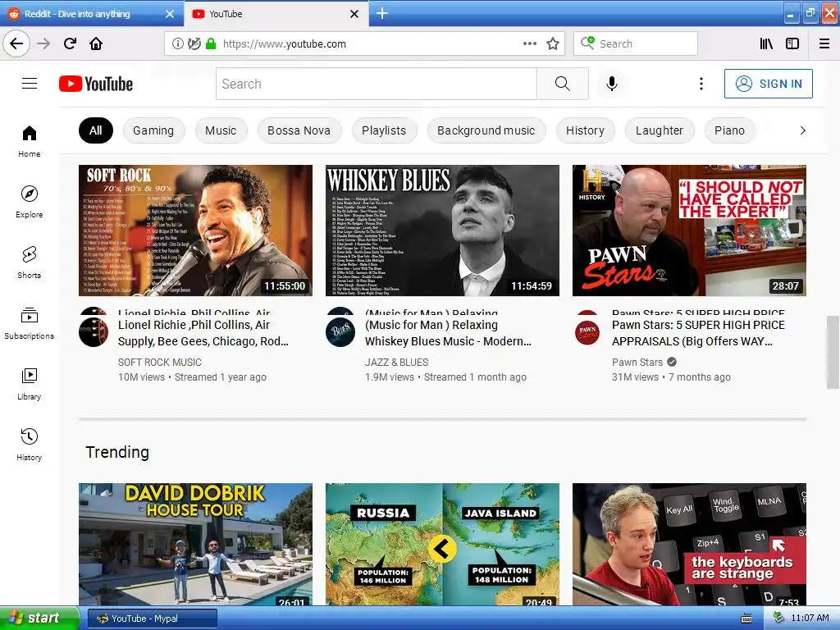
Task: Click YouTube - Mypal taskbar button
Action: 152,619
